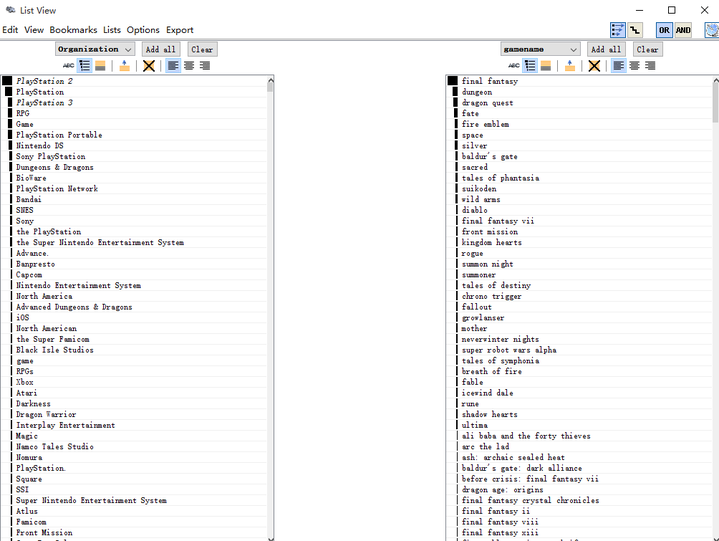Select 'fire emblem' in gamename list
The height and width of the screenshot is (541, 719).
(x=580, y=124)
